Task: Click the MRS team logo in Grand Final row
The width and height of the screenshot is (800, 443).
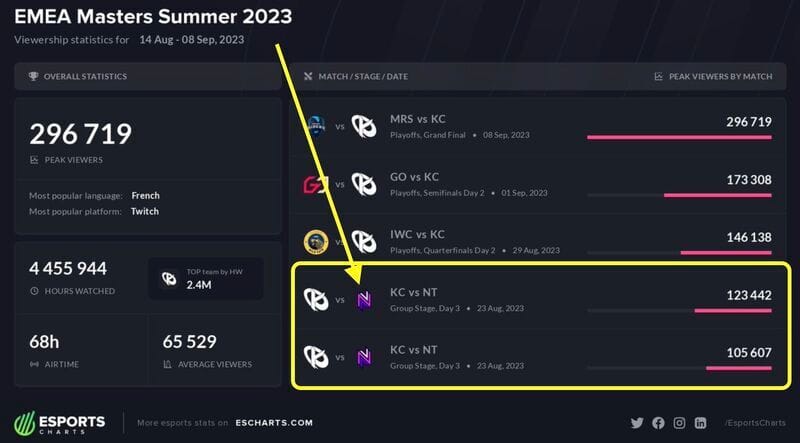Action: 316,127
